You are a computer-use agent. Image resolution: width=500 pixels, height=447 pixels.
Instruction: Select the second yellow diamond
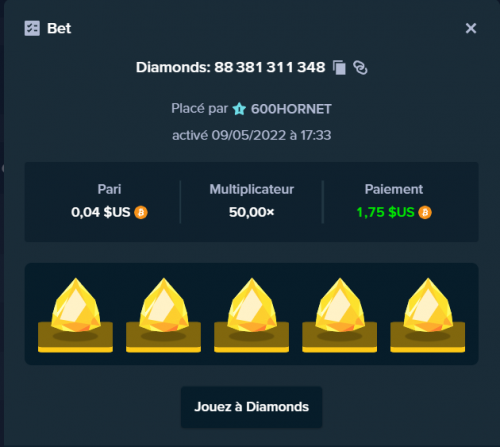point(164,315)
